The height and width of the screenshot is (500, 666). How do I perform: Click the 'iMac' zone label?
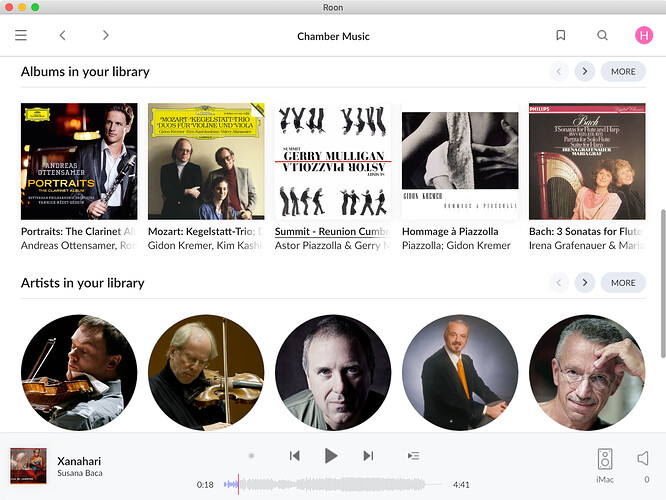click(x=605, y=480)
